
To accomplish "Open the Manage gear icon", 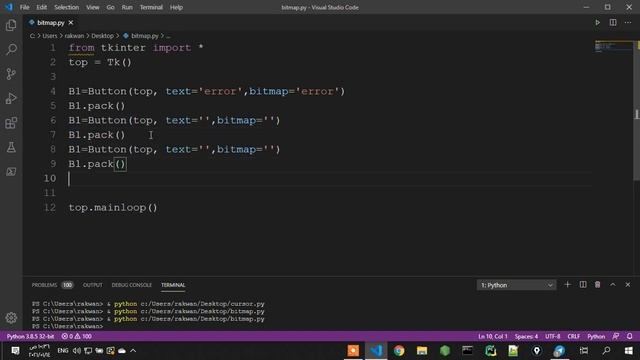I will 11,318.
